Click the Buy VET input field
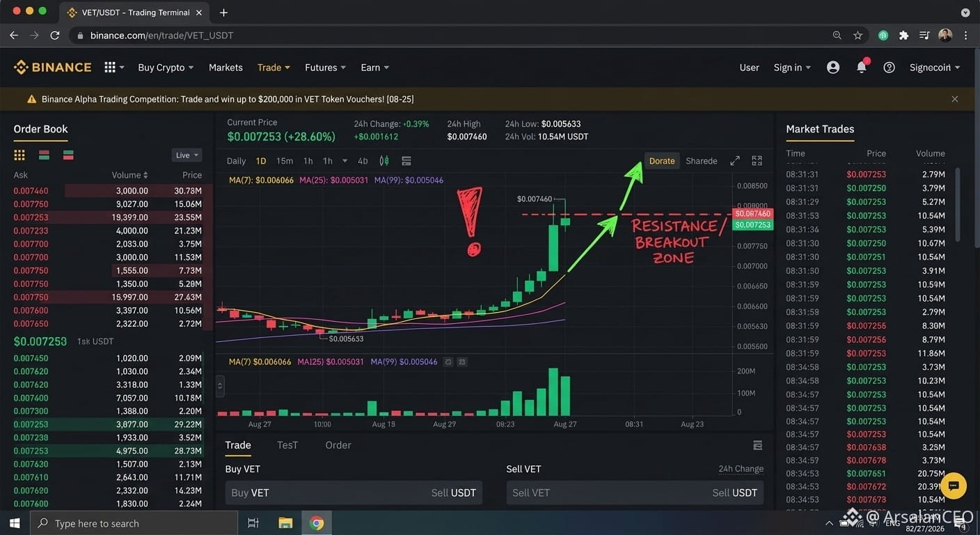 (354, 493)
